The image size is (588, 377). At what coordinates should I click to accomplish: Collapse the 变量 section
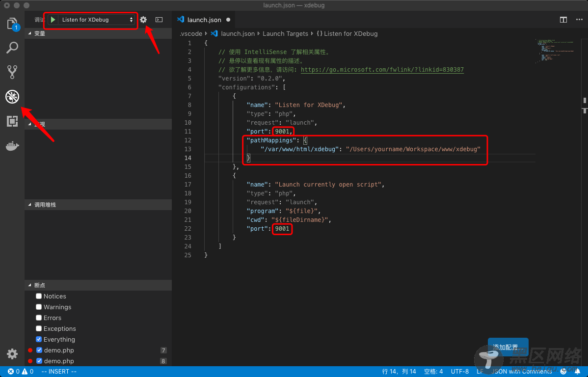click(98, 33)
